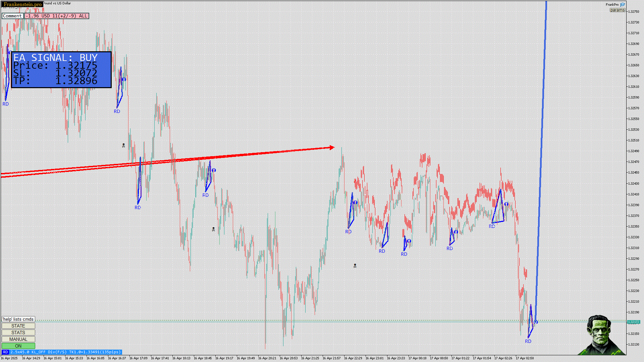Click the blue RD badge in status line
The image size is (644, 362).
point(5,352)
